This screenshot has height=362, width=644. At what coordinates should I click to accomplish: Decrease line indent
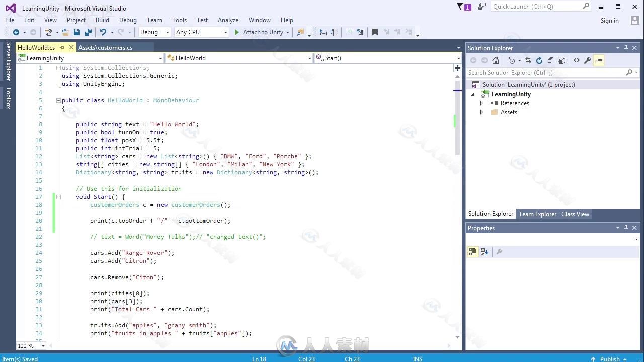[323, 32]
